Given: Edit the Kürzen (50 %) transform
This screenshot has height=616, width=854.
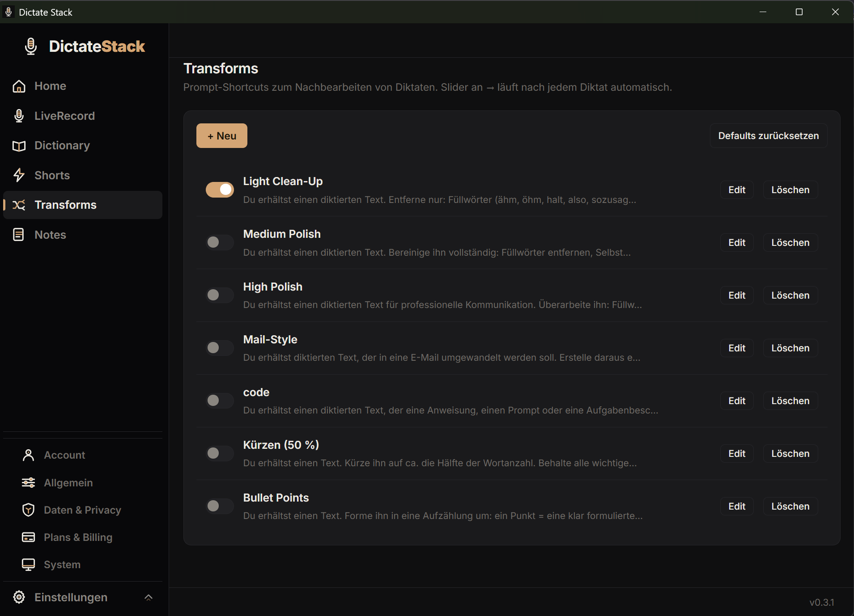Looking at the screenshot, I should click(x=737, y=454).
